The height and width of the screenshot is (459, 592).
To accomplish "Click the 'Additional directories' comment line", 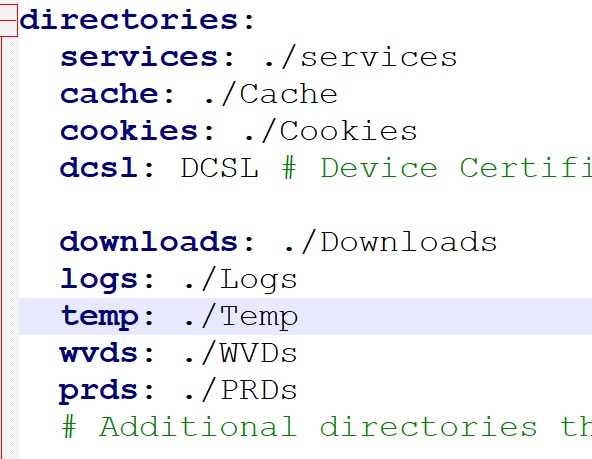I will 327,427.
